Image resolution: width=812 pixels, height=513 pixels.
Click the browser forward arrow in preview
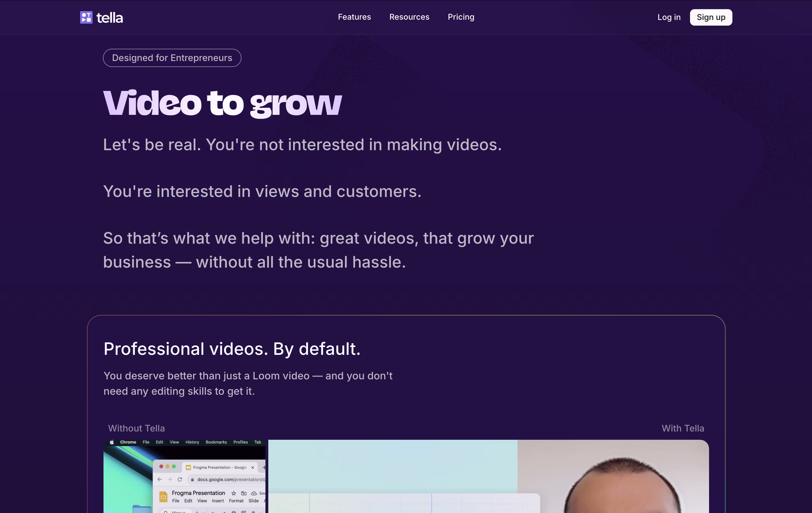(x=170, y=479)
